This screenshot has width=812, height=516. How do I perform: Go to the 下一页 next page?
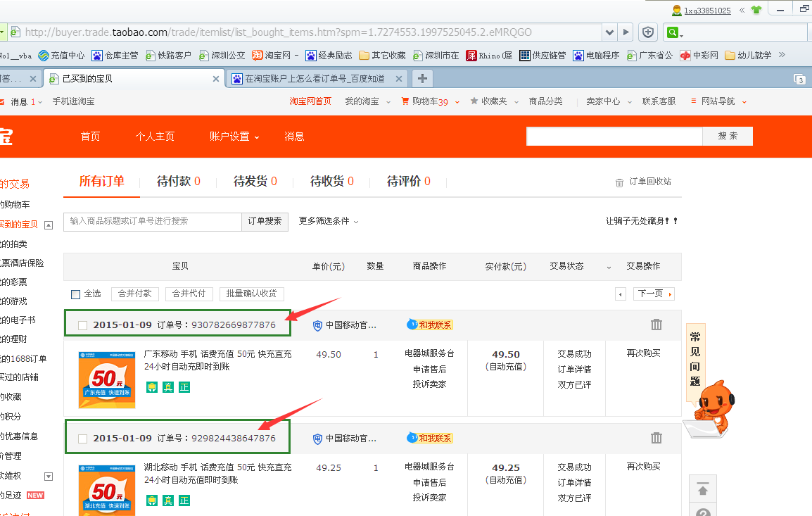pyautogui.click(x=654, y=294)
